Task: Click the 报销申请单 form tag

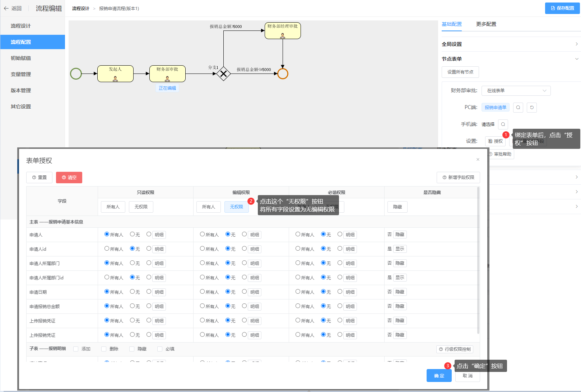Action: tap(496, 107)
